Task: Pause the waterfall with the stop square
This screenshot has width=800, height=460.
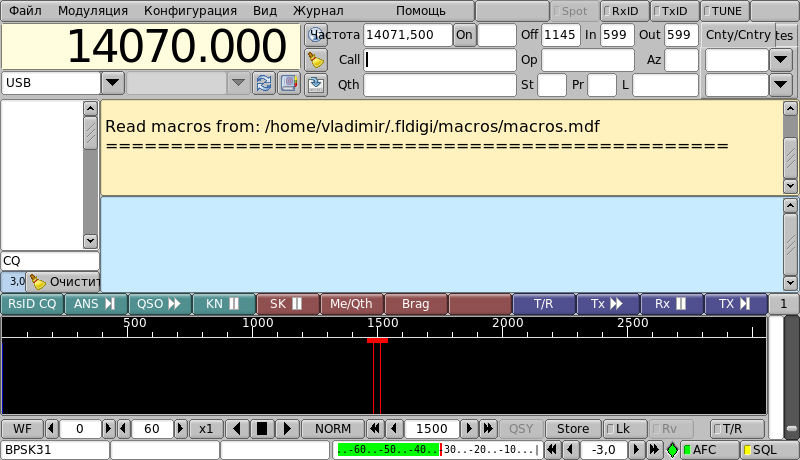Action: coord(262,429)
